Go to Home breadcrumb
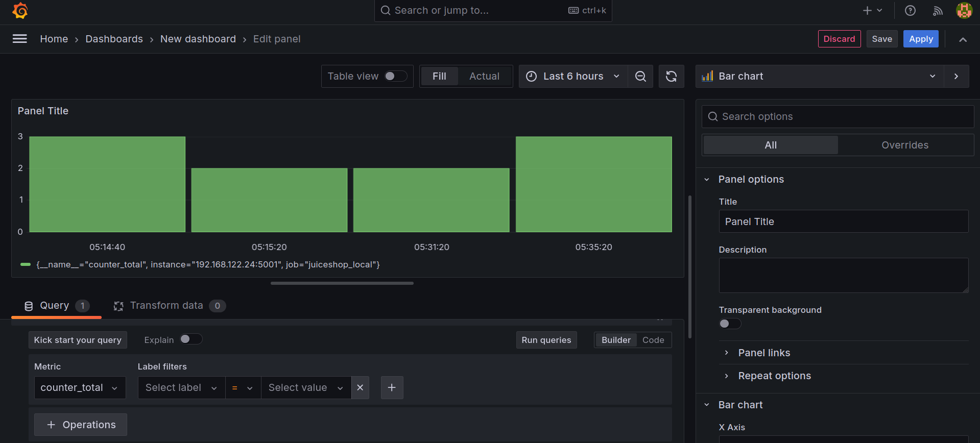 click(54, 39)
